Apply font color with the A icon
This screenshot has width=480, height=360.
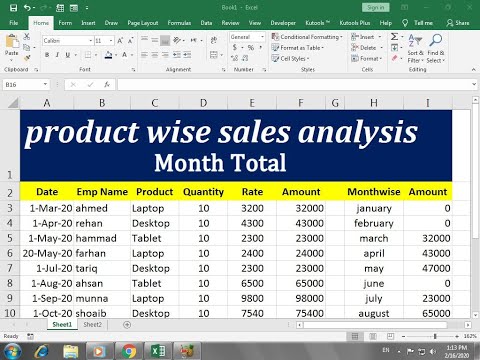pos(125,55)
